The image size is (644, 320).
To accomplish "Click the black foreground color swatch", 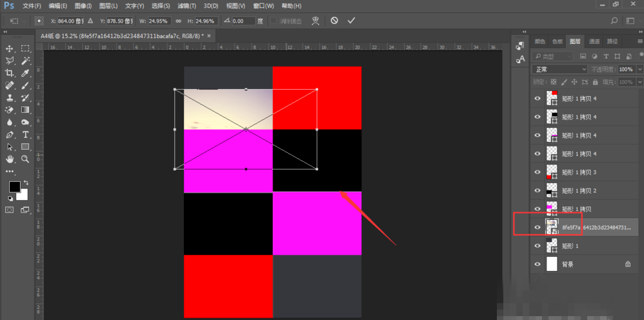I will pyautogui.click(x=14, y=187).
